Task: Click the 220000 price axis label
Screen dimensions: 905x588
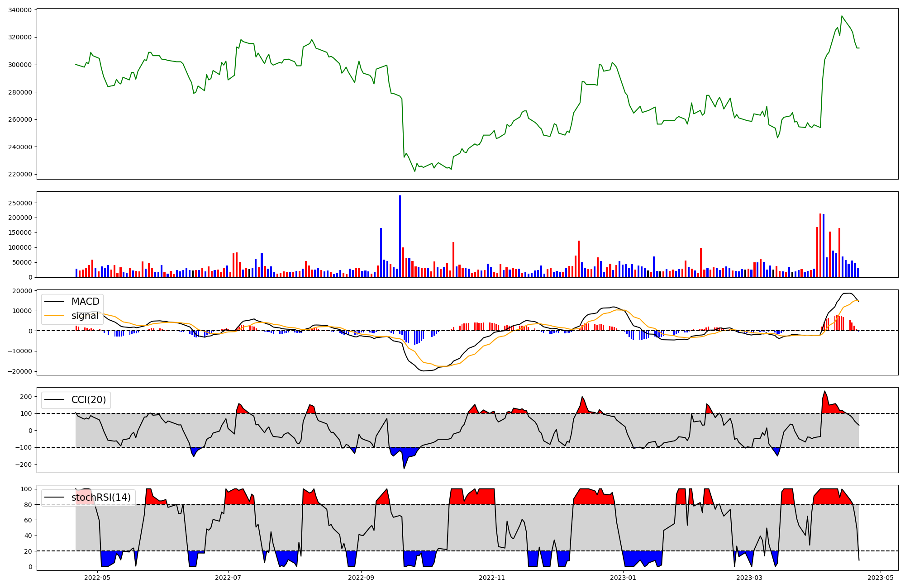Action: click(20, 175)
